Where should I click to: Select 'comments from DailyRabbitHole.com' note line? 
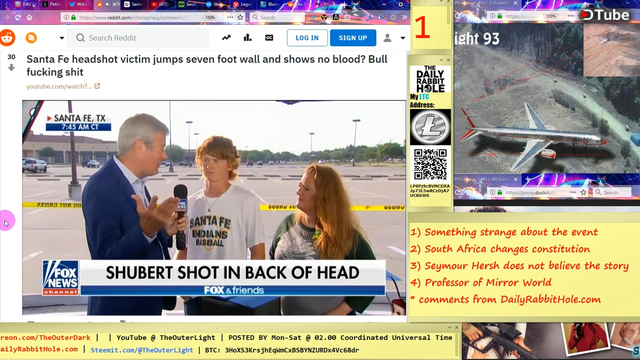[506, 300]
